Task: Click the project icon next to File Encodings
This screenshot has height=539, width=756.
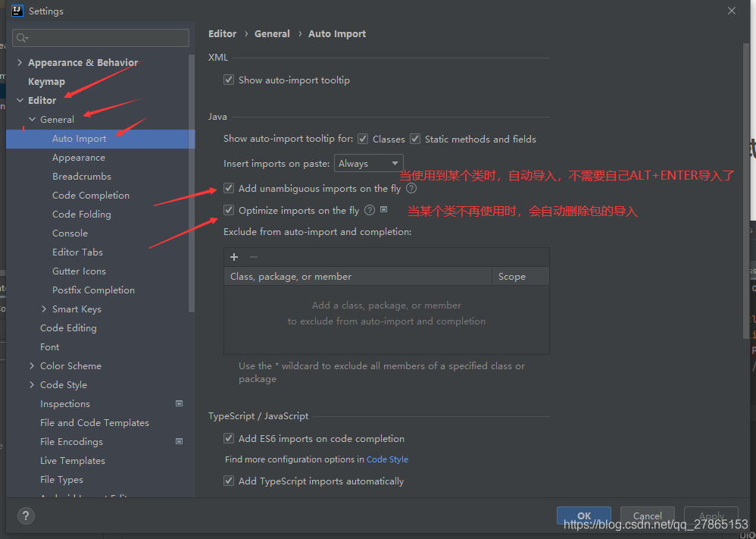Action: click(179, 441)
